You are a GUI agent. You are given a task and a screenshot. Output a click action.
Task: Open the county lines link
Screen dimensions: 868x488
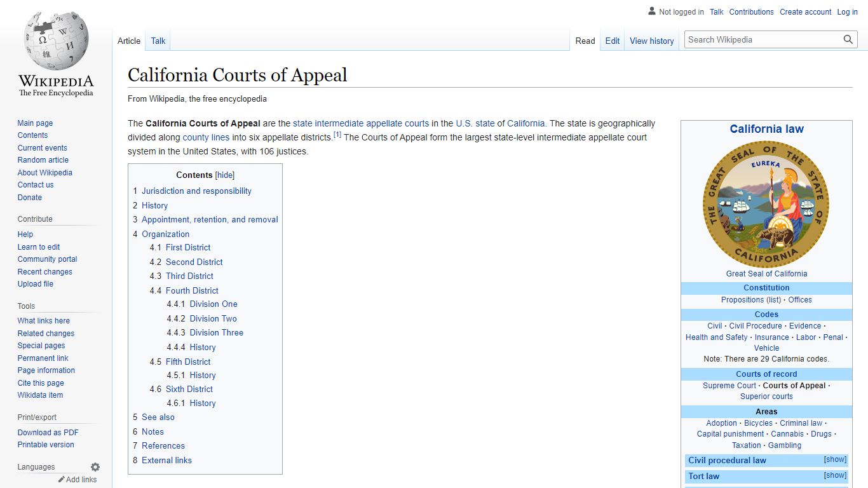[206, 138]
